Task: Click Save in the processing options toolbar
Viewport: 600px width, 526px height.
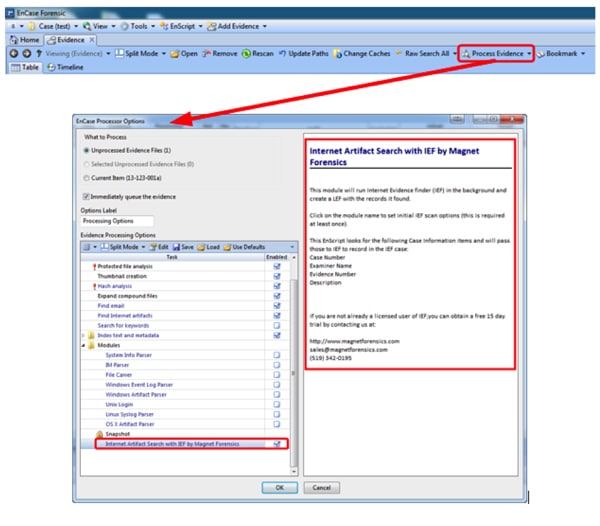Action: click(x=183, y=247)
